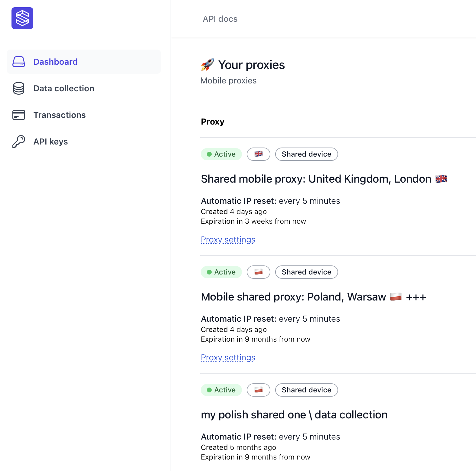Click the purple app logo icon
This screenshot has width=476, height=471.
(22, 18)
